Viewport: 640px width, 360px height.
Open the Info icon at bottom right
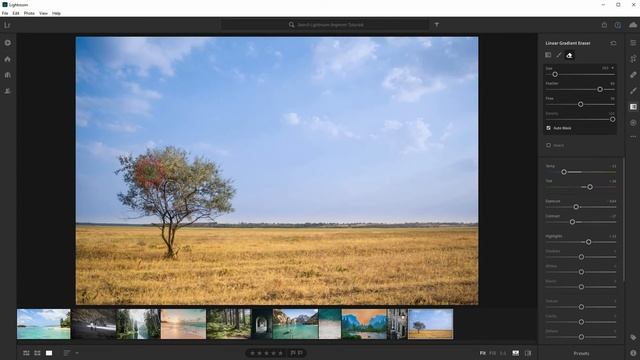(633, 353)
